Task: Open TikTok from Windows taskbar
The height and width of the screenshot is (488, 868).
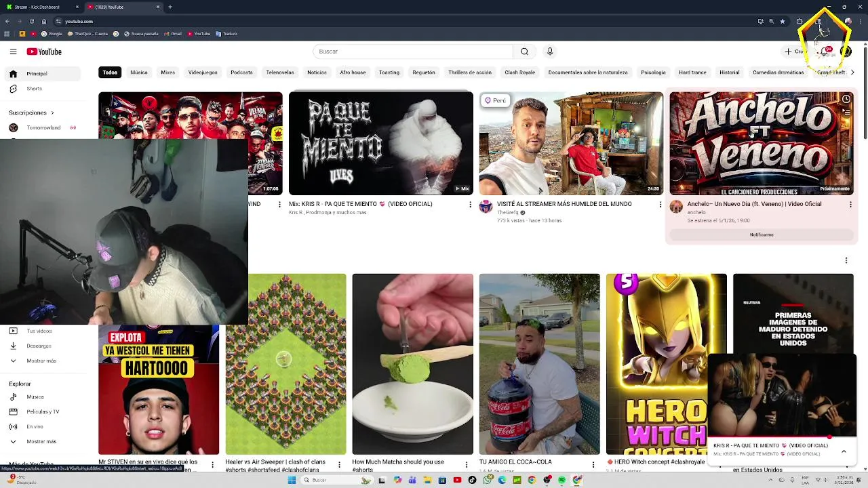Action: coord(473,480)
